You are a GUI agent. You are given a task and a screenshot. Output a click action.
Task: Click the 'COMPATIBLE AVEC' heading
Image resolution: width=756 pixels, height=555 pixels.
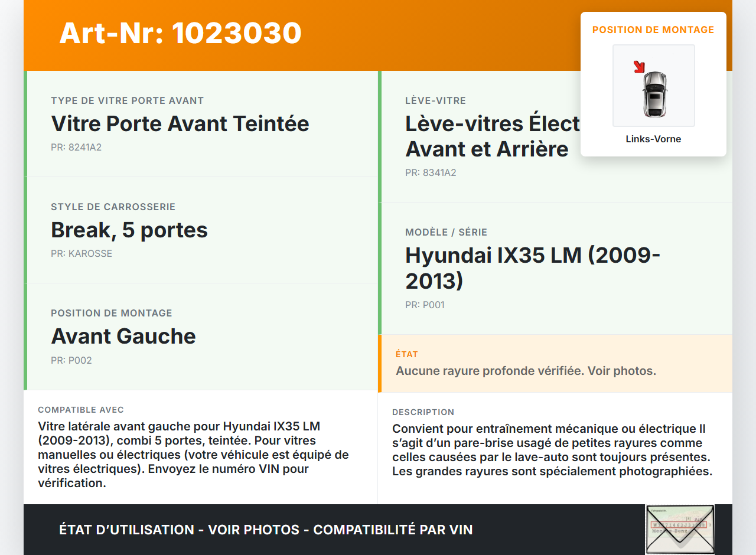tap(81, 410)
